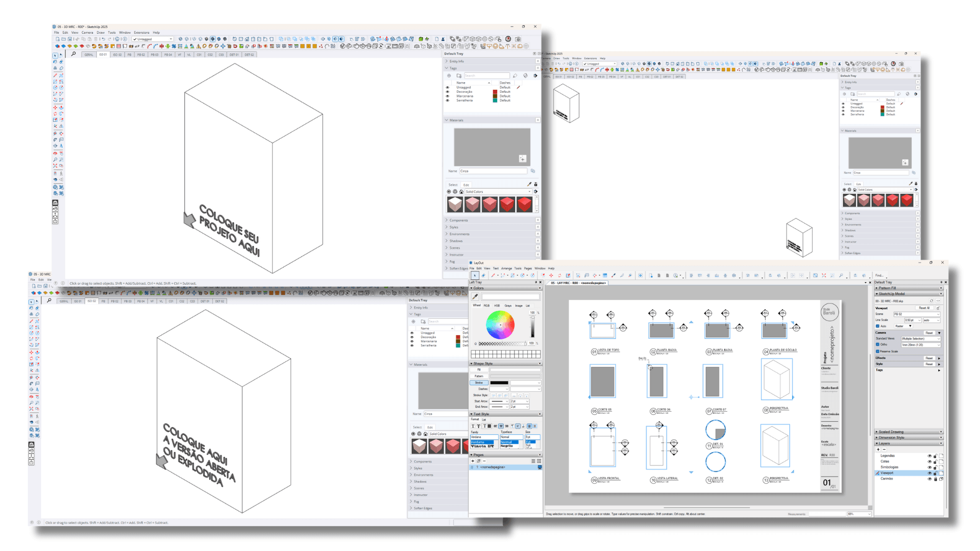Click the black Stroke color swatch in LayOut
The width and height of the screenshot is (980, 551).
(x=499, y=383)
